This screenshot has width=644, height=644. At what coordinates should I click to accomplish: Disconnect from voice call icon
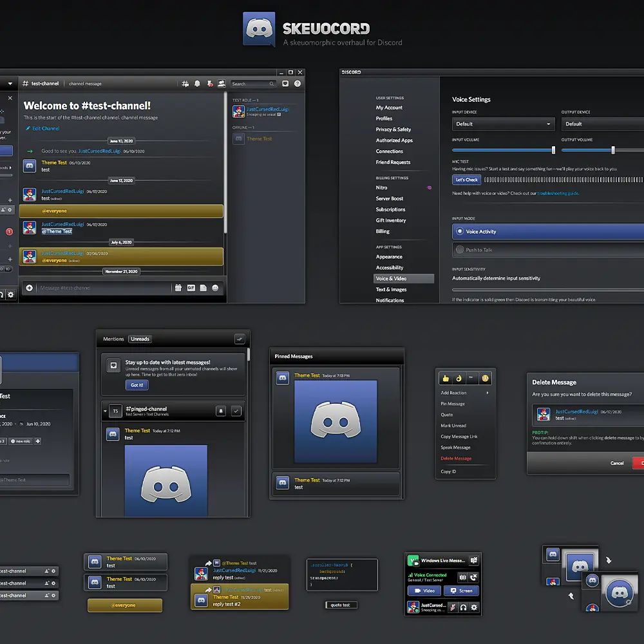point(473,578)
